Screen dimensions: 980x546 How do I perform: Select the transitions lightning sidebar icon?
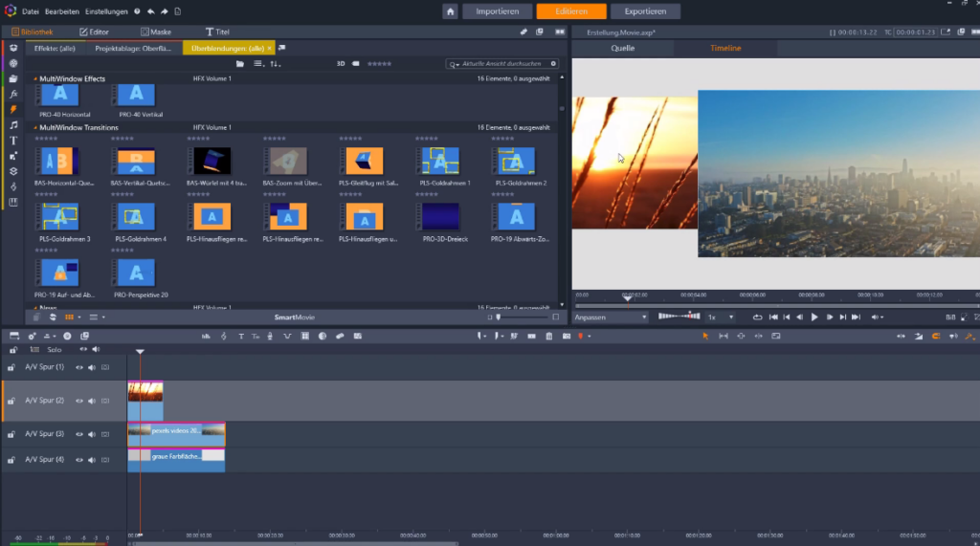click(13, 109)
